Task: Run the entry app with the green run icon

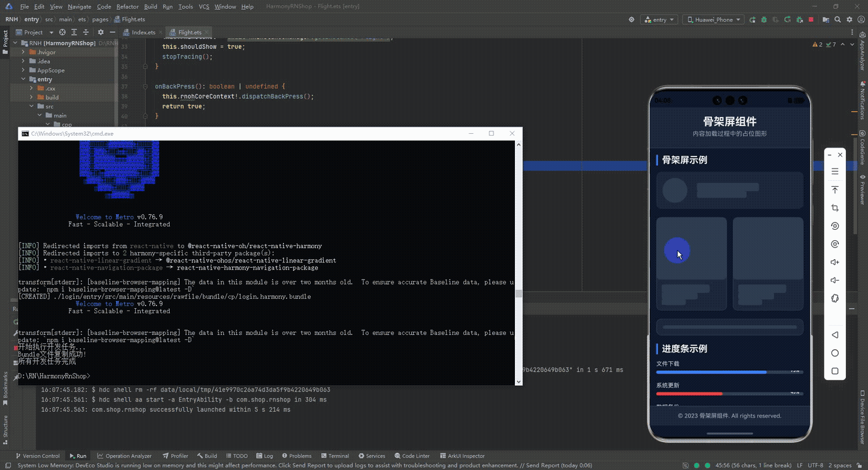Action: [x=753, y=20]
